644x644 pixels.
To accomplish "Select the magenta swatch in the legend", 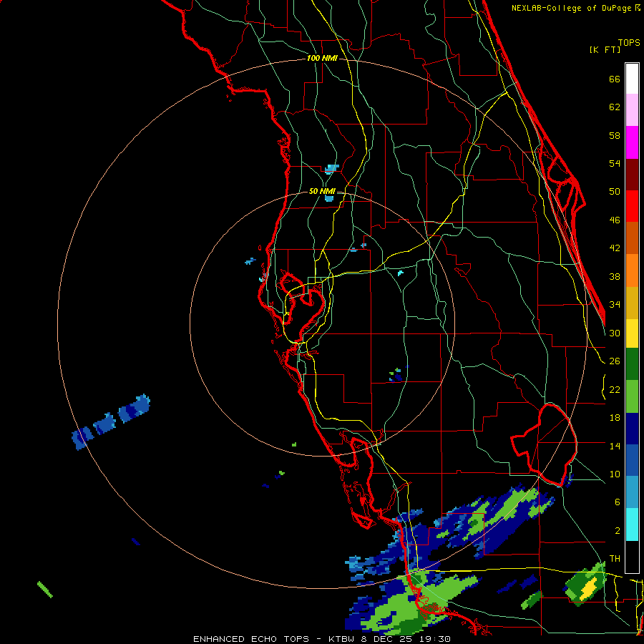I will point(632,142).
